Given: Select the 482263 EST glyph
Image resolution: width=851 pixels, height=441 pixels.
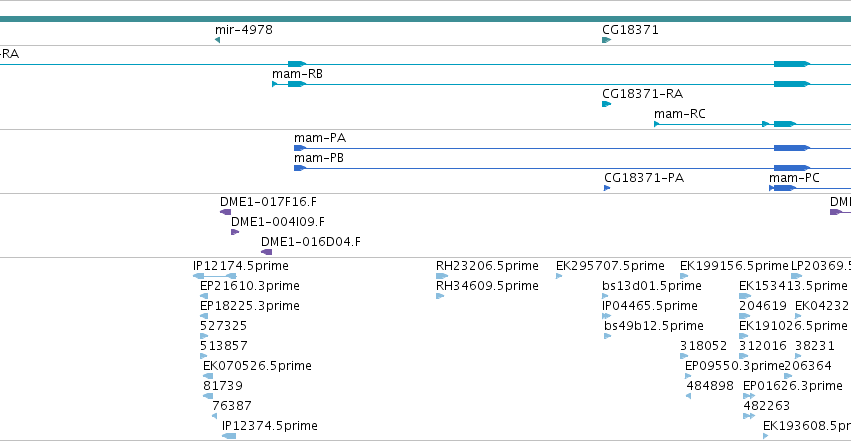Looking at the screenshot, I should point(749,416).
